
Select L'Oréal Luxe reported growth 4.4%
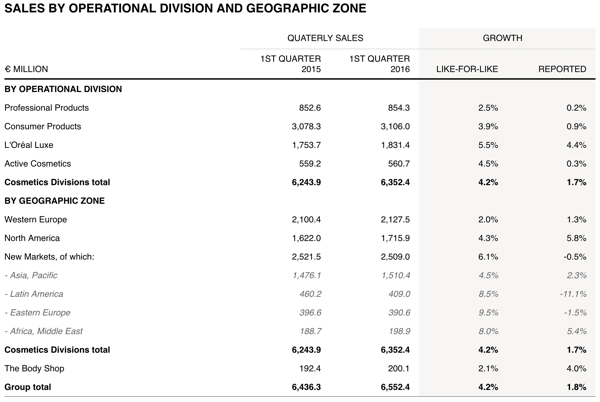(576, 145)
